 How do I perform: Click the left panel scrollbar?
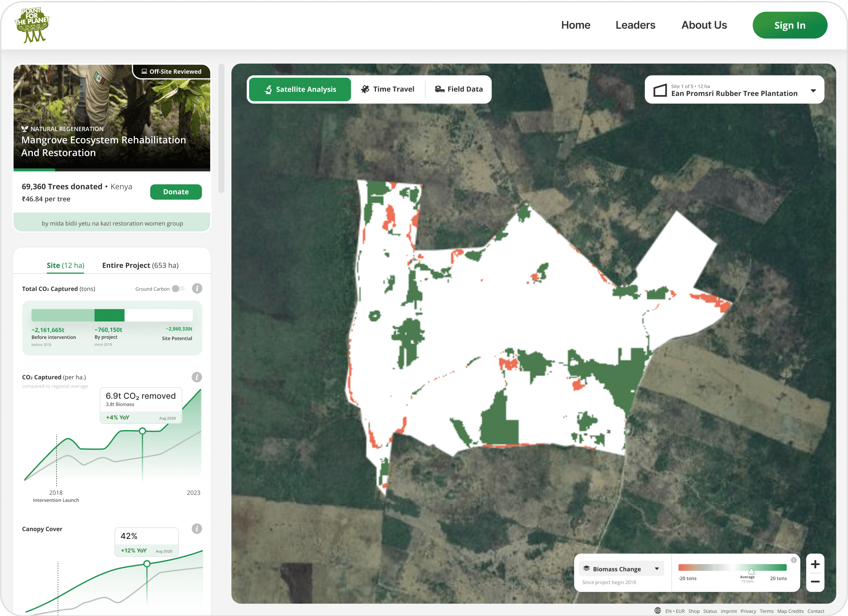[x=221, y=128]
